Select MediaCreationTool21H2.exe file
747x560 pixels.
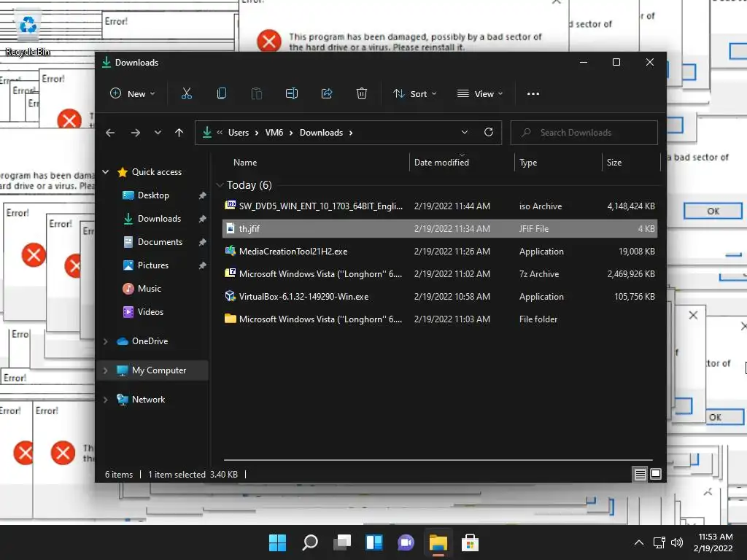[440, 252]
